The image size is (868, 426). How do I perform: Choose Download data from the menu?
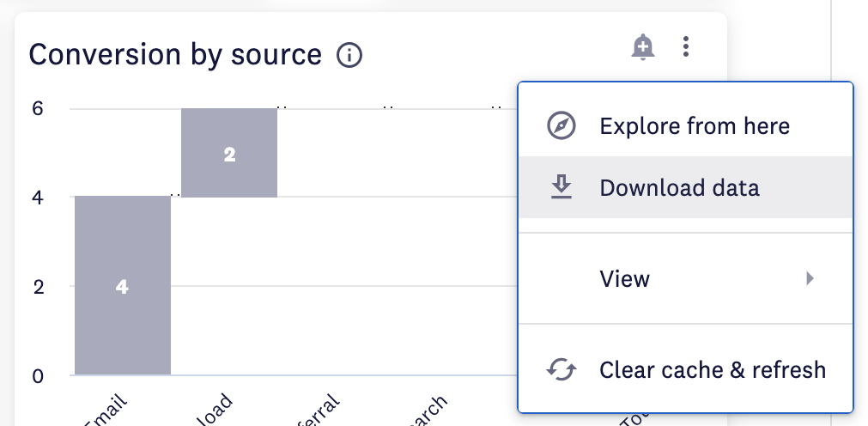pyautogui.click(x=686, y=187)
